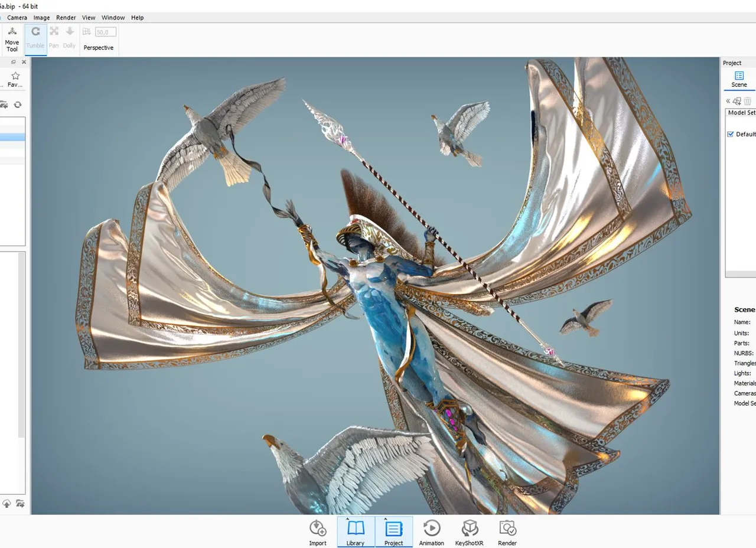
Task: Activate the Tumble camera control
Action: [x=35, y=38]
